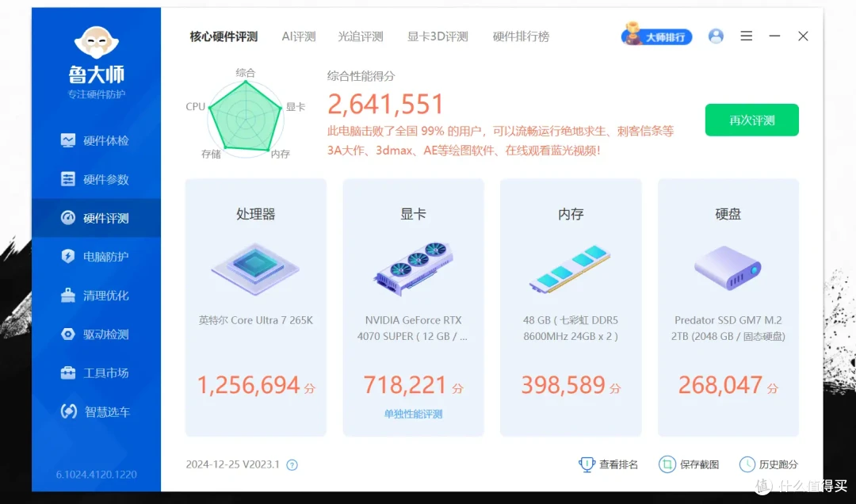Click the memory stick illustration
Screen dimensions: 856x504
click(571, 269)
